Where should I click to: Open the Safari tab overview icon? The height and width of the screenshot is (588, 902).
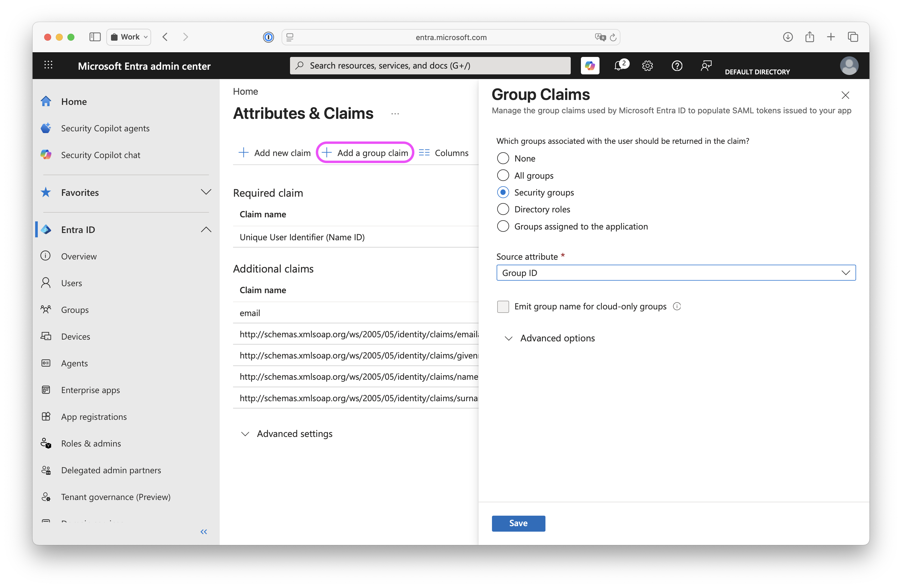pyautogui.click(x=853, y=37)
